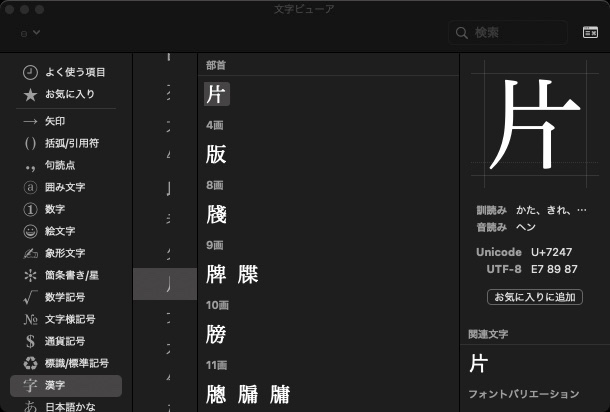Screen dimensions: 610x412
Task: Select よく使う項目 clock icon
Action: [x=30, y=72]
